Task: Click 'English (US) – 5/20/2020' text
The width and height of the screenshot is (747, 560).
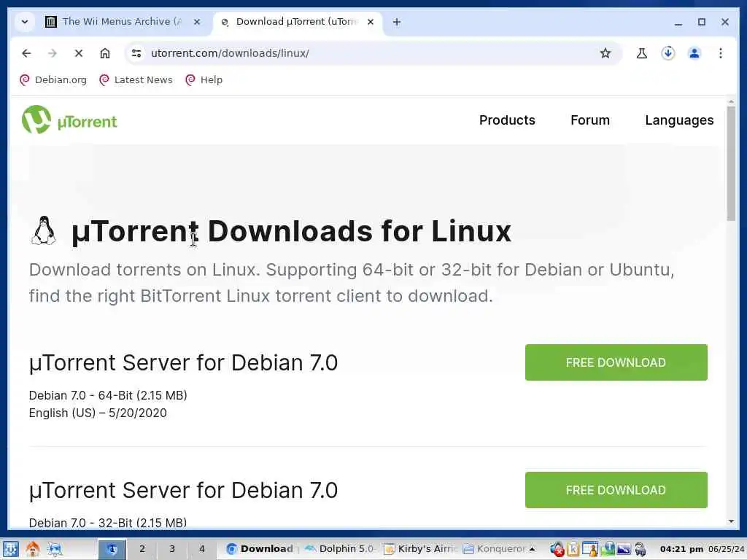Action: coord(98,413)
